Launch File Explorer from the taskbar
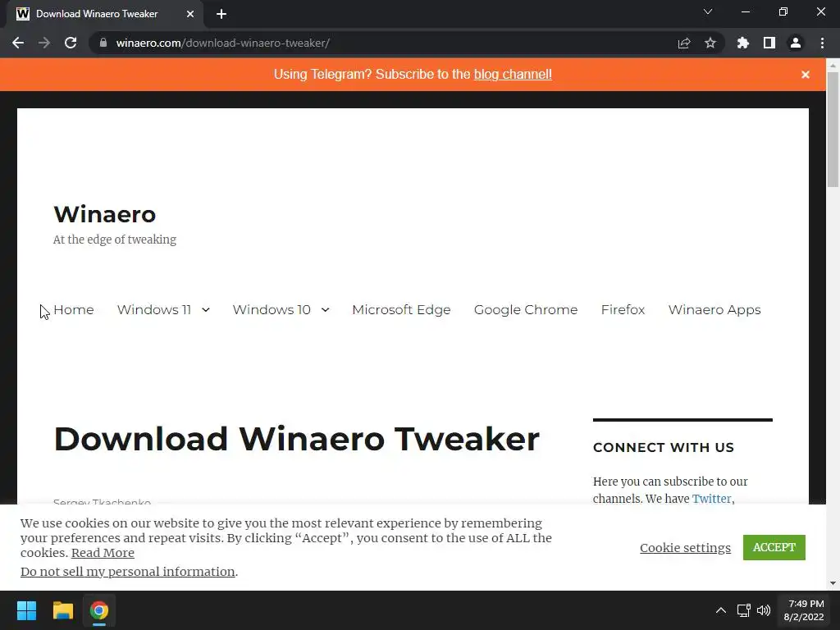The width and height of the screenshot is (840, 630). [x=62, y=610]
